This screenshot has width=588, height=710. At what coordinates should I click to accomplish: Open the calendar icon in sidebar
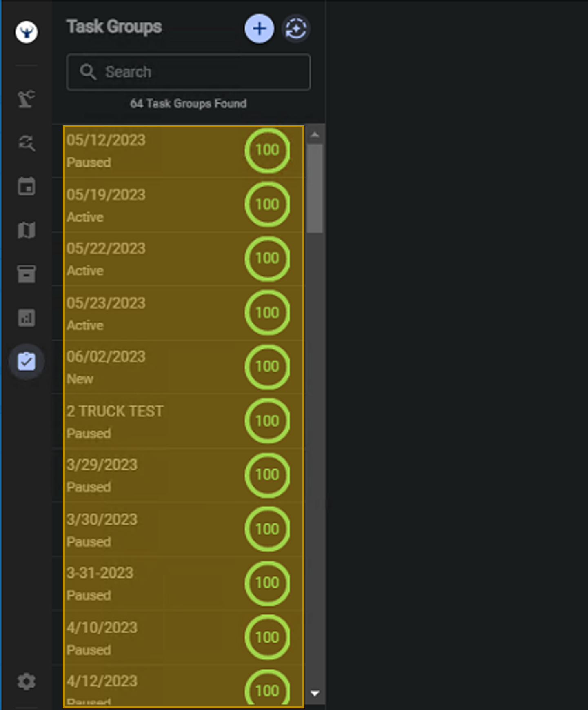(27, 187)
